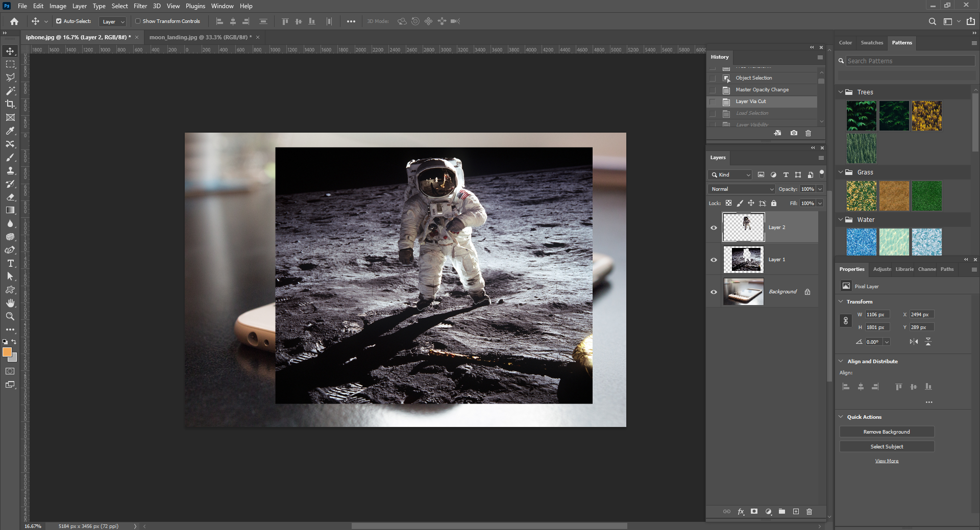Select the Magic Wand tool
The image size is (980, 530).
pyautogui.click(x=10, y=91)
